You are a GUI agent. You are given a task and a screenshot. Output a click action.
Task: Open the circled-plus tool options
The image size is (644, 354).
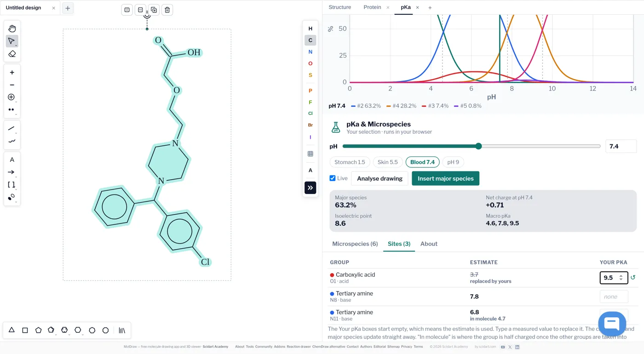[16, 102]
